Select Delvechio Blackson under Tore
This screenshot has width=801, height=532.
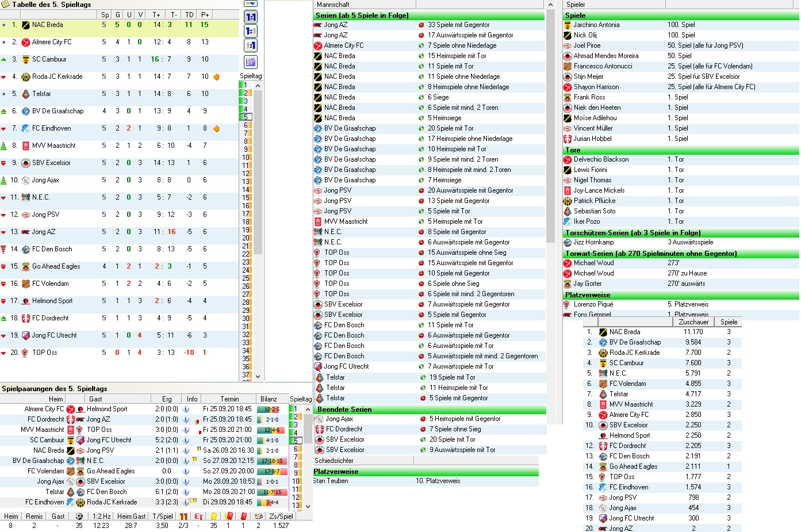coord(681,159)
